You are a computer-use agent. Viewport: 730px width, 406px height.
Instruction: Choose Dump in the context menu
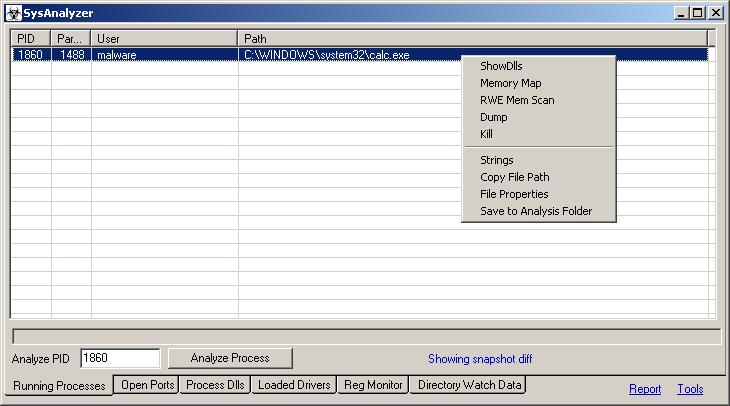493,117
